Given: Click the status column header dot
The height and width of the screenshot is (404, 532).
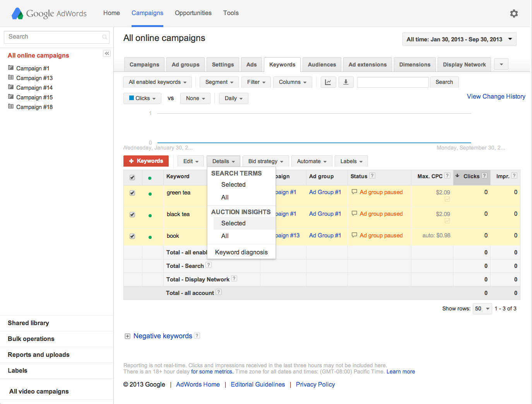Looking at the screenshot, I should [x=150, y=178].
